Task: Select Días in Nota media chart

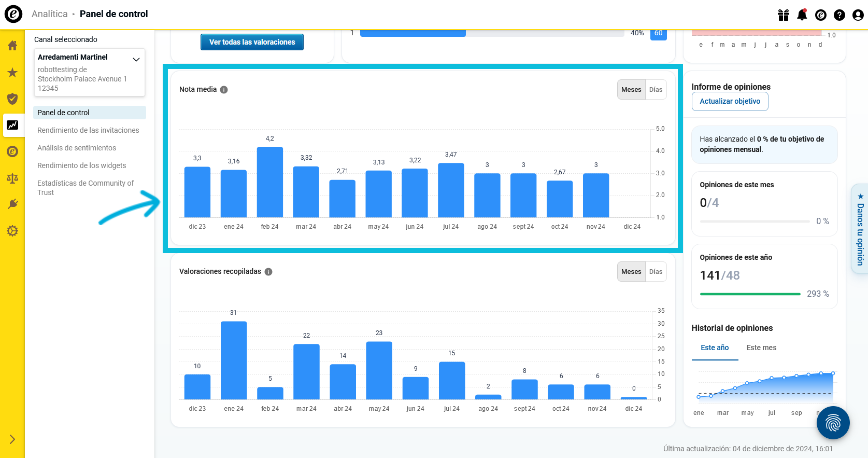Action: 656,90
